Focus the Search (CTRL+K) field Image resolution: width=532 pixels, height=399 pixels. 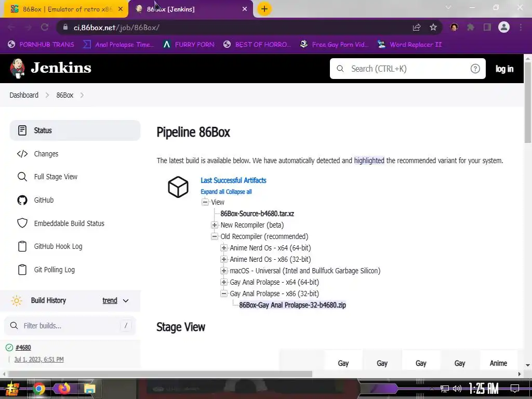click(x=407, y=69)
